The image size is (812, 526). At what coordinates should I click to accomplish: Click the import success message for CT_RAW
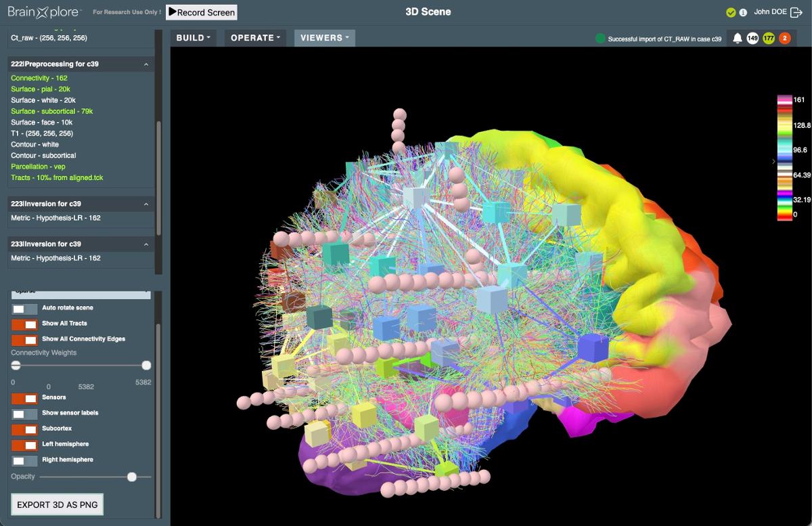click(x=664, y=39)
